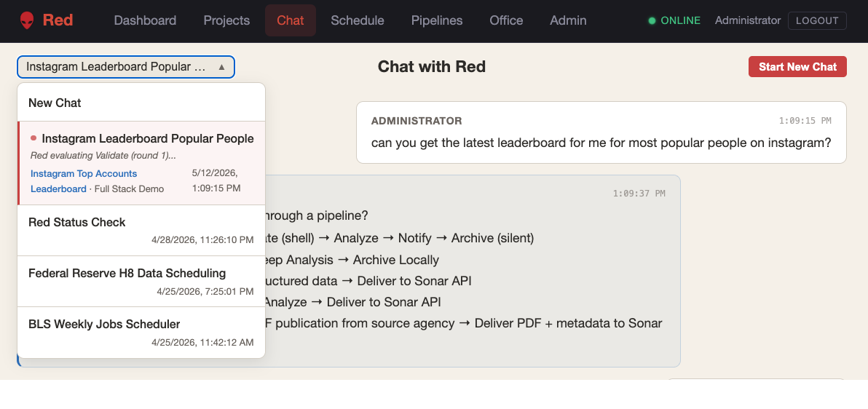Choose New Chat from the dropdown list

(141, 103)
